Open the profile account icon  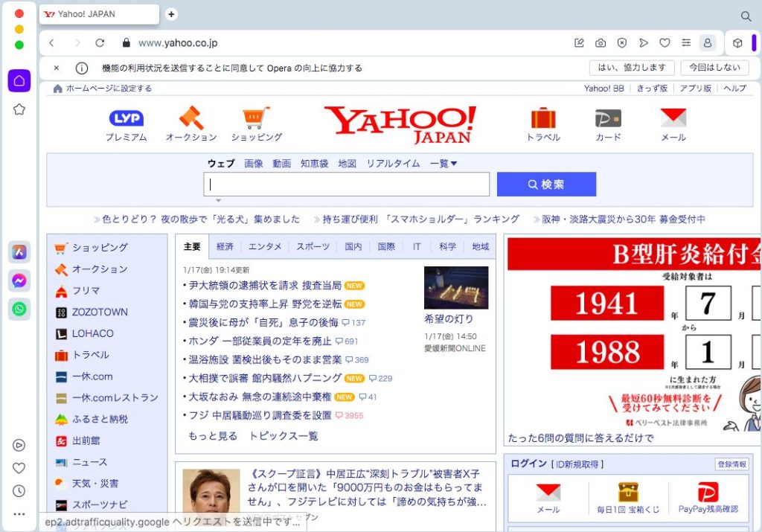708,42
